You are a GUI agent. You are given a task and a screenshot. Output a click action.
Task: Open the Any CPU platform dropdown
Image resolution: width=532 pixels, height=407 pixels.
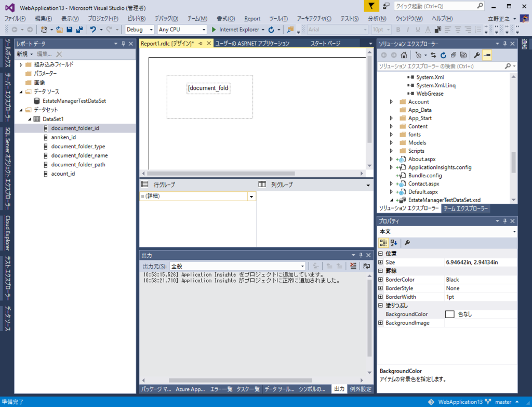[204, 30]
